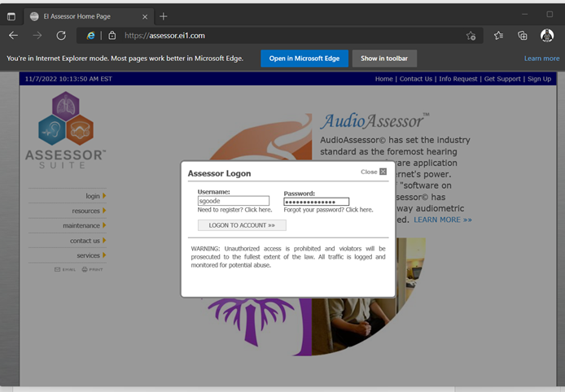
Task: Click Open in Microsoft Edge button
Action: click(x=304, y=59)
